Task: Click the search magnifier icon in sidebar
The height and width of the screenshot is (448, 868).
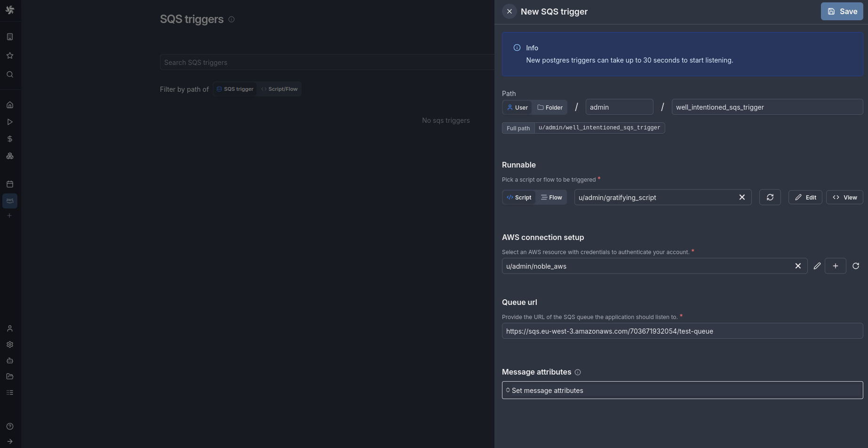Action: tap(10, 74)
